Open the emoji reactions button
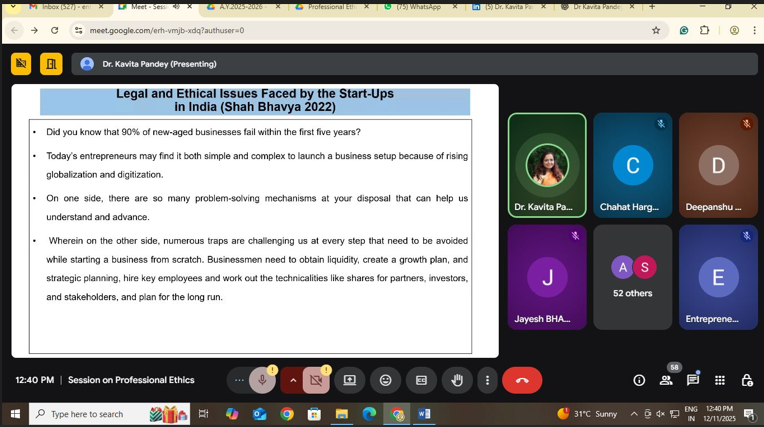 [386, 380]
